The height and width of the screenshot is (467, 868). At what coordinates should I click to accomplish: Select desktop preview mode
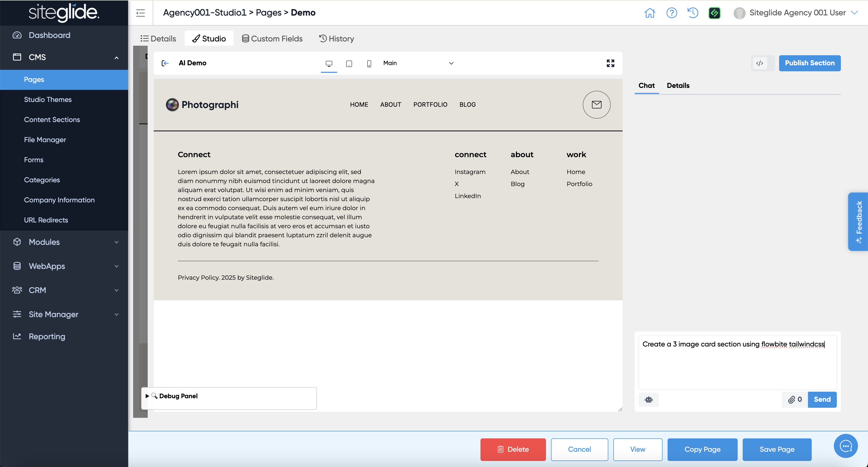329,63
